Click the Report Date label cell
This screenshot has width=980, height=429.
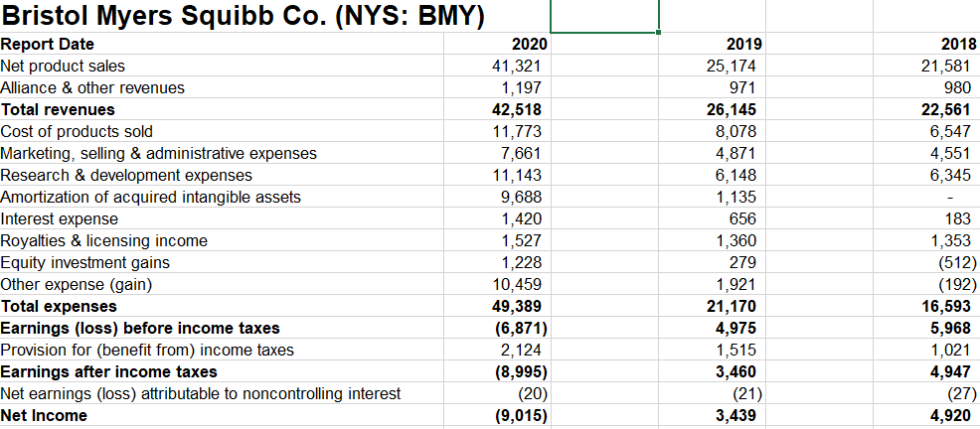point(48,45)
